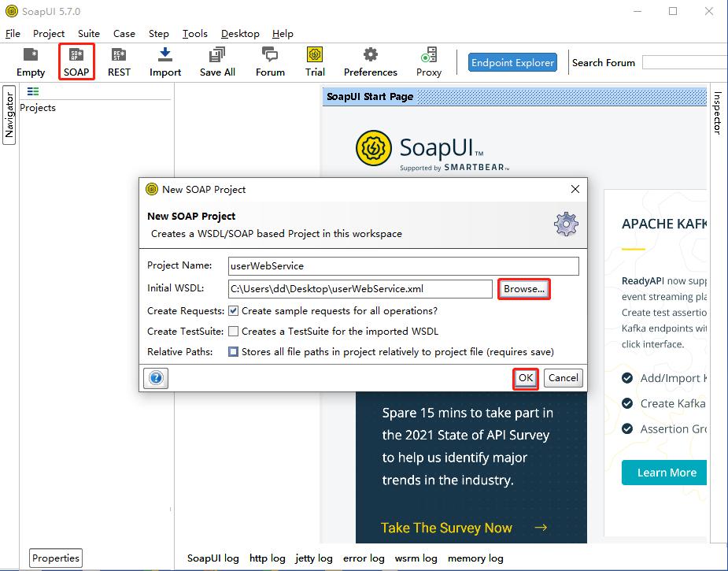This screenshot has height=571, width=728.
Task: Minimize the SoapUI window
Action: pyautogui.click(x=637, y=11)
